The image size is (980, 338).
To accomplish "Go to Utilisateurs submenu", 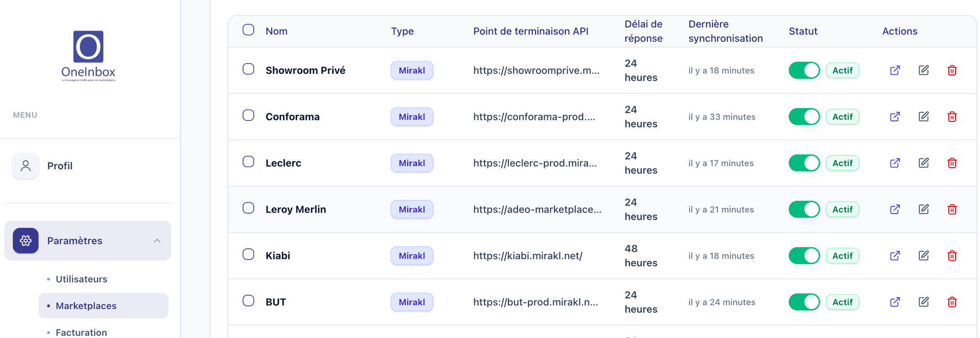I will (x=82, y=279).
